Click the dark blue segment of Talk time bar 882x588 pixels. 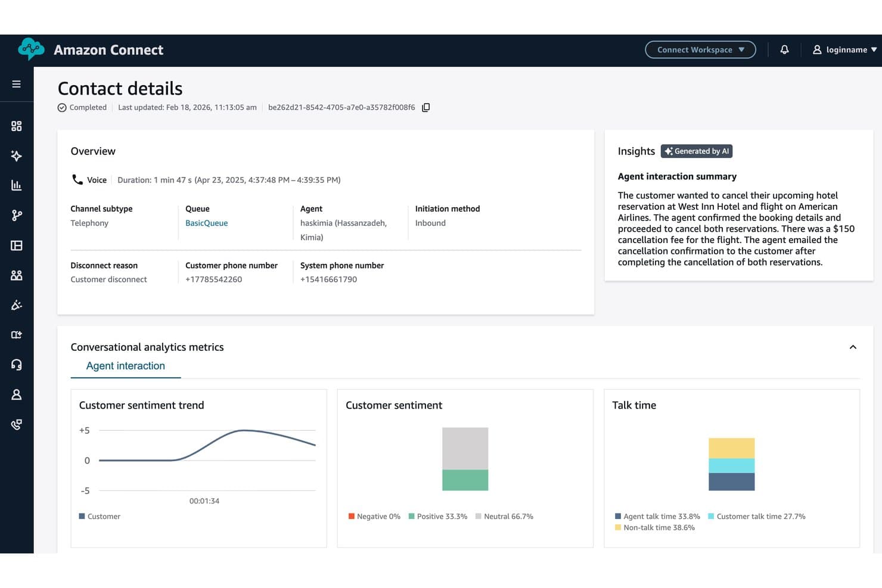click(731, 482)
